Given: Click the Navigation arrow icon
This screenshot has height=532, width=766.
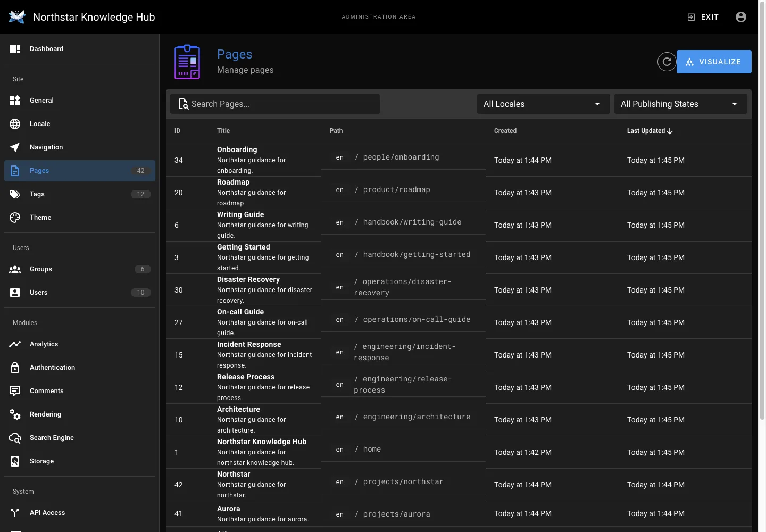Looking at the screenshot, I should point(15,147).
